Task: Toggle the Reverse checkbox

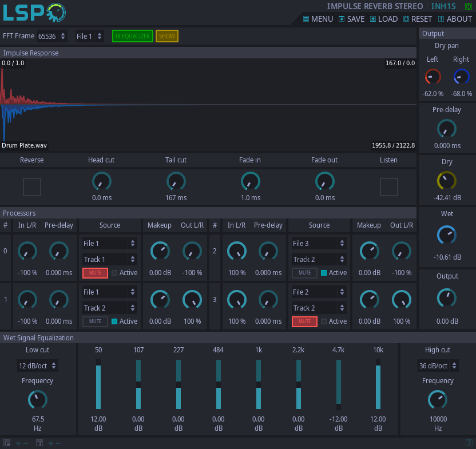Action: (32, 186)
